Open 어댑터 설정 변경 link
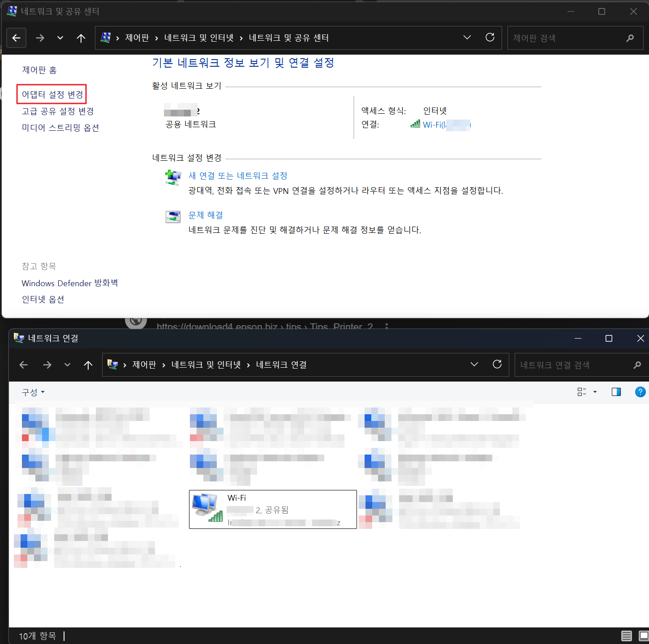649x644 pixels. [52, 94]
